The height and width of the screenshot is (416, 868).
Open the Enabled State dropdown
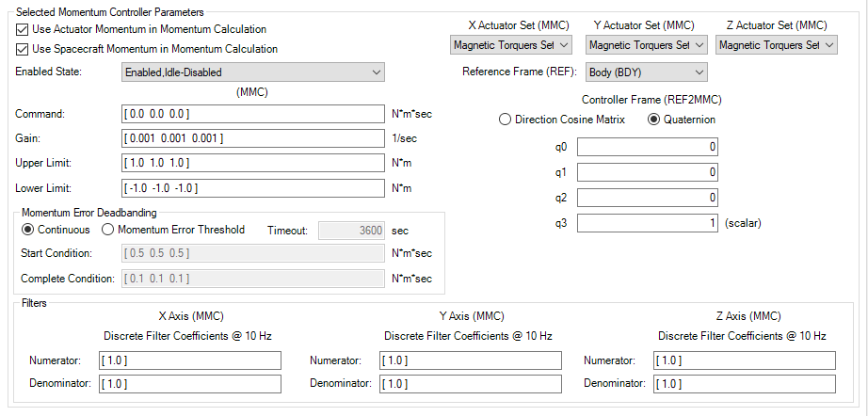(253, 72)
